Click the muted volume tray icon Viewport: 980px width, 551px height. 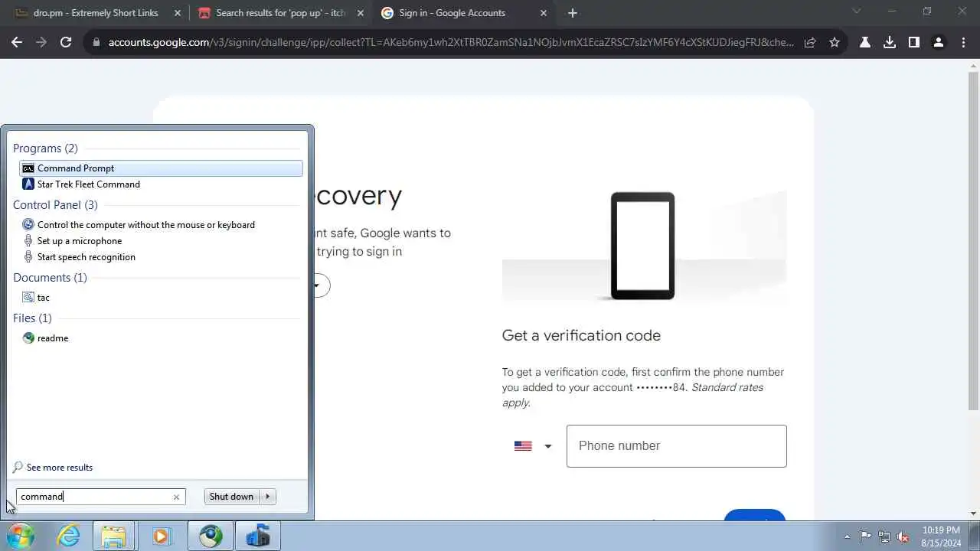[x=903, y=536]
